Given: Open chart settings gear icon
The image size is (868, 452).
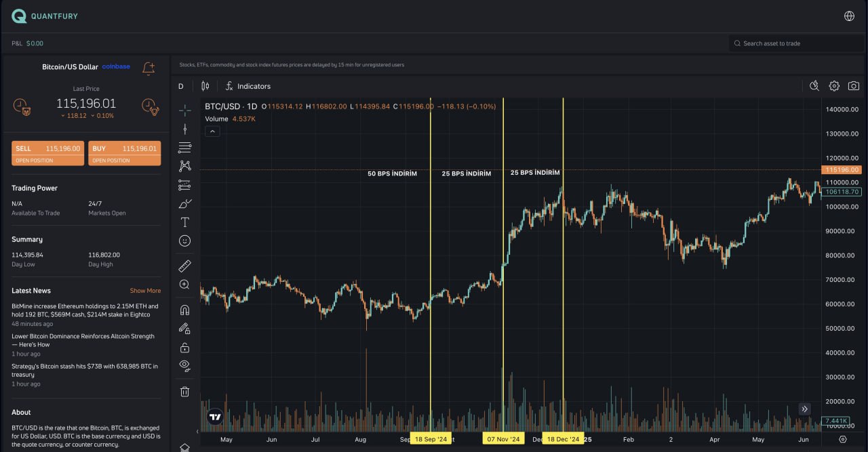Looking at the screenshot, I should [834, 86].
